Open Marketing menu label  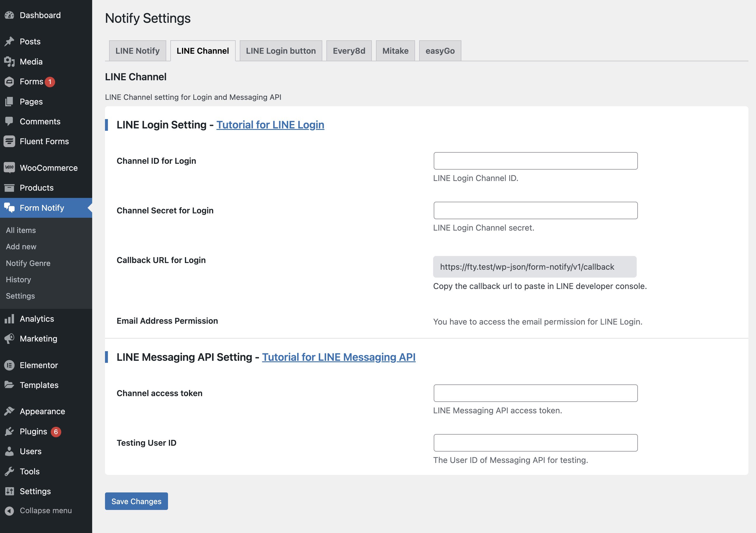38,339
